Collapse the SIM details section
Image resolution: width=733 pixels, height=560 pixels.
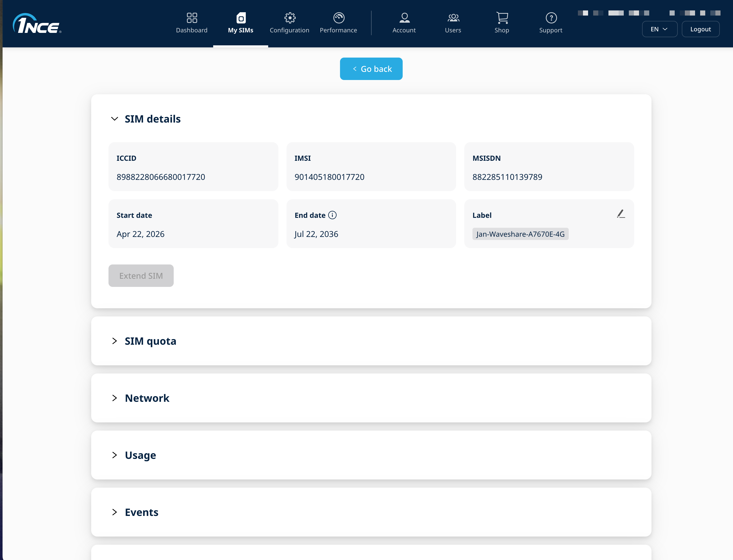(x=115, y=119)
